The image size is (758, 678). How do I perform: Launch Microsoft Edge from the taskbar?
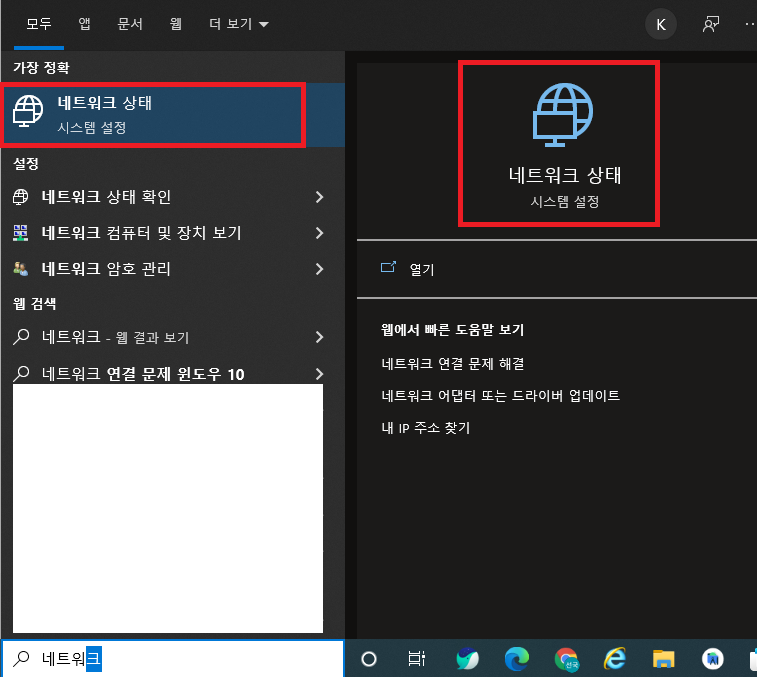click(x=516, y=659)
